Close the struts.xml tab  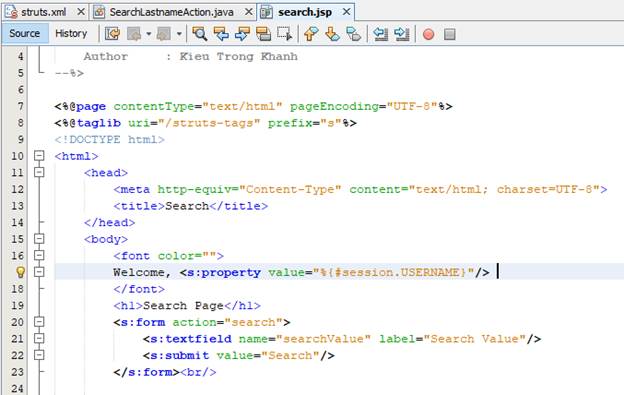coord(81,12)
